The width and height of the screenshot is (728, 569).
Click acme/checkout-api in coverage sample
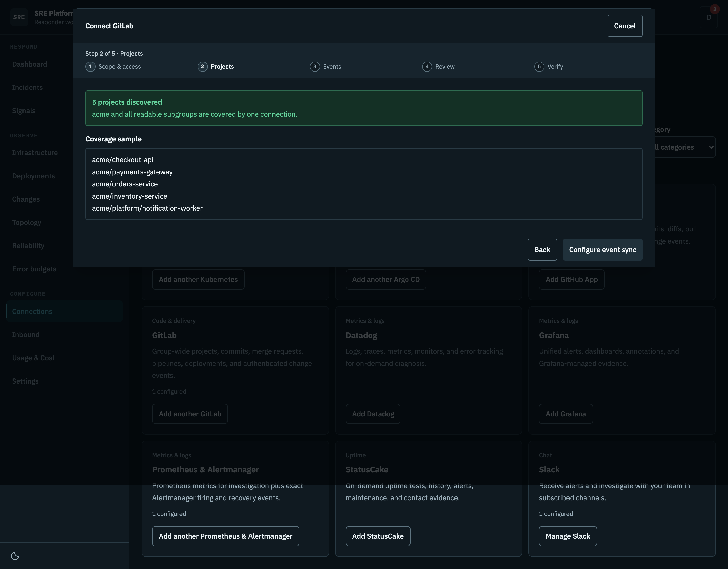click(x=123, y=160)
